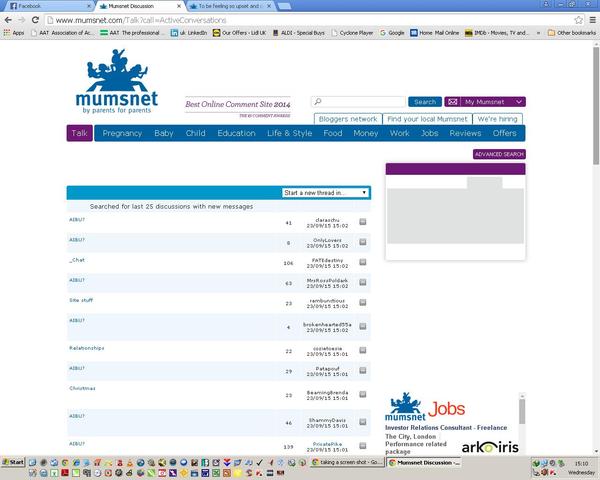Open the Baby menu item
The height and width of the screenshot is (480, 600).
tap(164, 133)
